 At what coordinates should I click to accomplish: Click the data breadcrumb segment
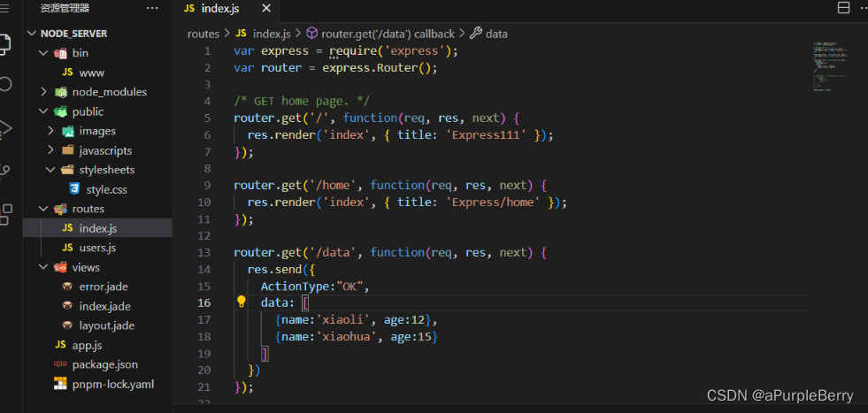488,34
